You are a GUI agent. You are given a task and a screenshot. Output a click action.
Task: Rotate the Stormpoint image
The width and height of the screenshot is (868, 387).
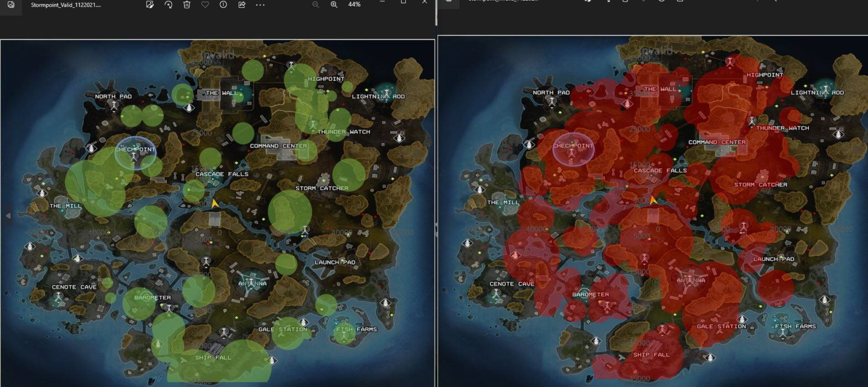tap(168, 4)
